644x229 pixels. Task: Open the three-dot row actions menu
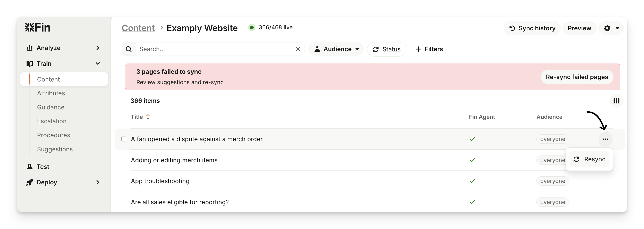coord(605,139)
